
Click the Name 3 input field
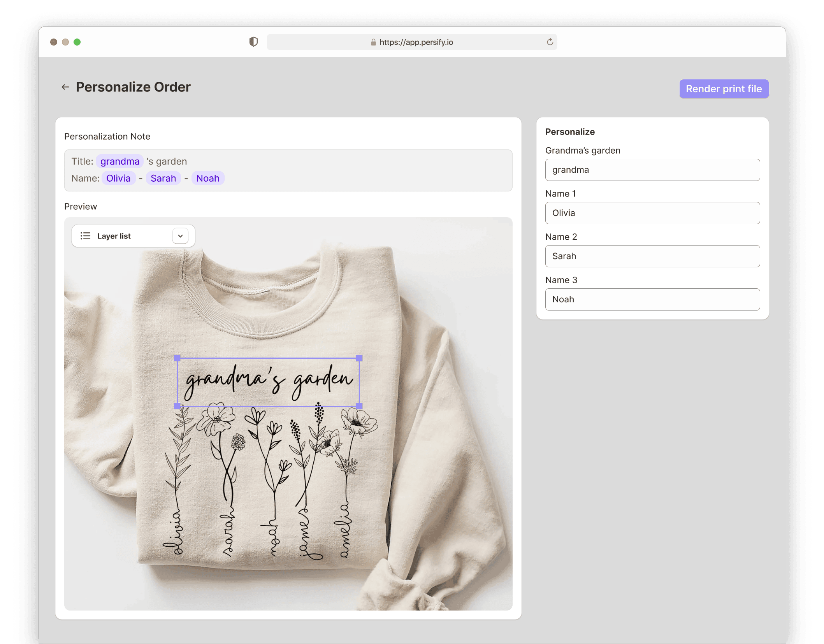(652, 299)
